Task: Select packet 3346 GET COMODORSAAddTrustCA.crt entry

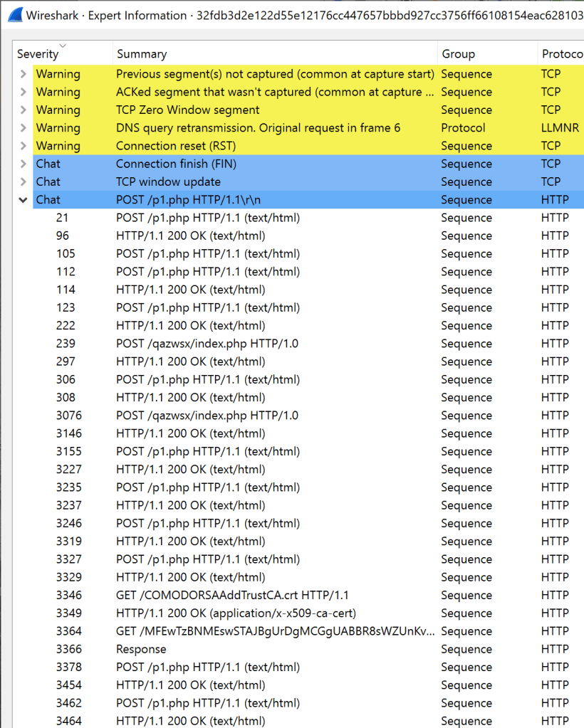Action: 232,595
